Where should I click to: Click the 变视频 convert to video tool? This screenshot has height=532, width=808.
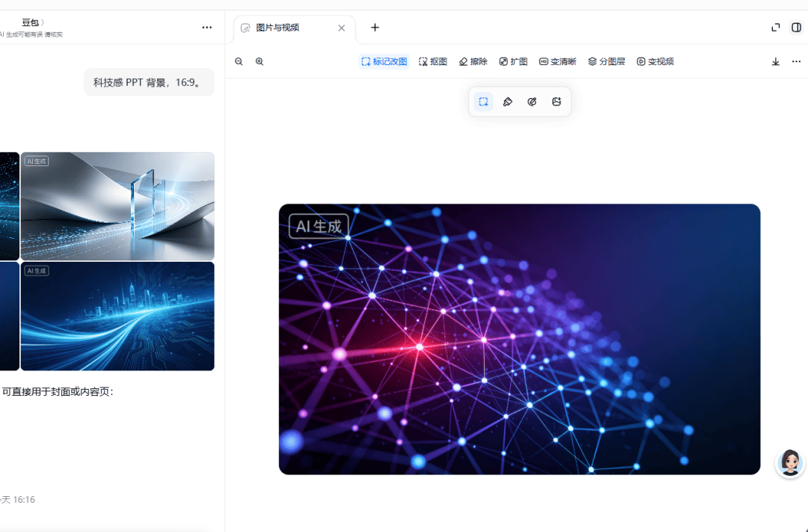pos(655,61)
